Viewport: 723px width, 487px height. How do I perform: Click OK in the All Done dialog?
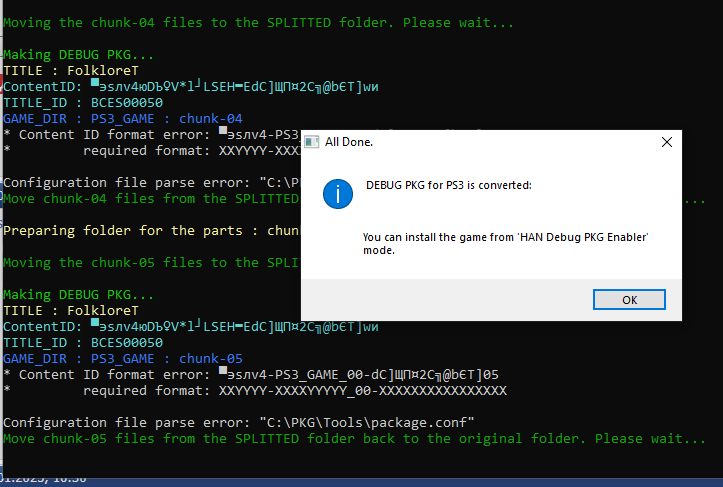(x=629, y=300)
